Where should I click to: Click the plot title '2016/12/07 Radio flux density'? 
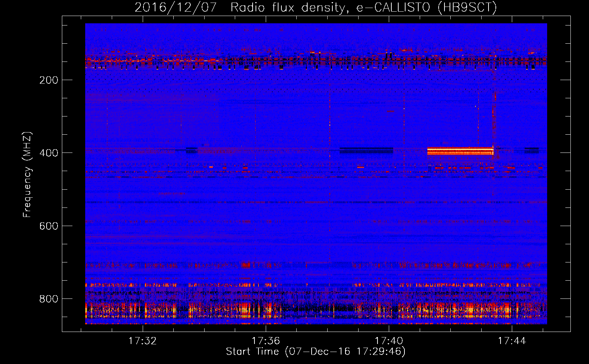(x=316, y=7)
